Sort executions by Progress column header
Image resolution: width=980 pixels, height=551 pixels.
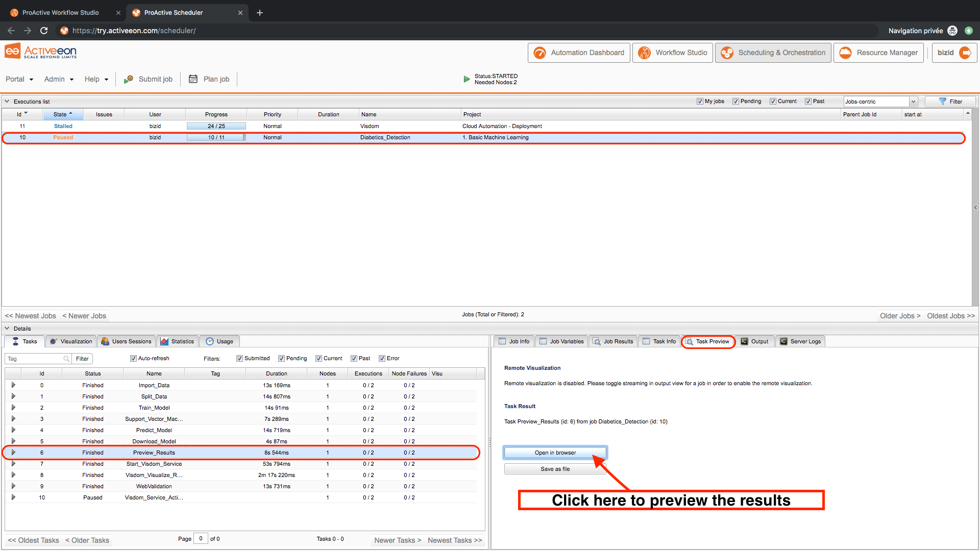(x=216, y=114)
